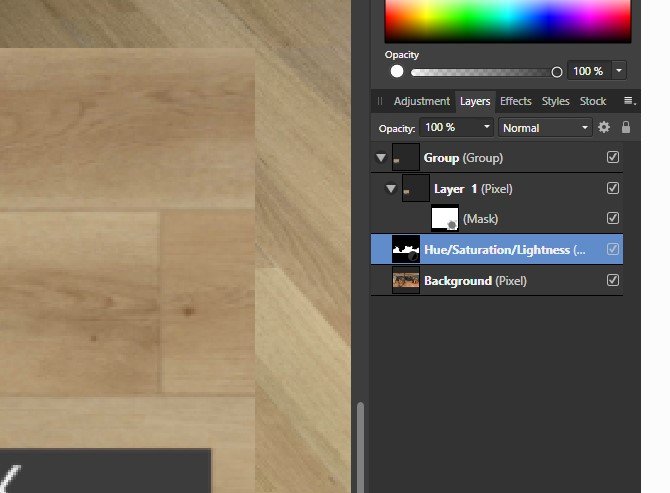Click the Hue/Saturation/Lightness mask thumbnail

(x=406, y=249)
